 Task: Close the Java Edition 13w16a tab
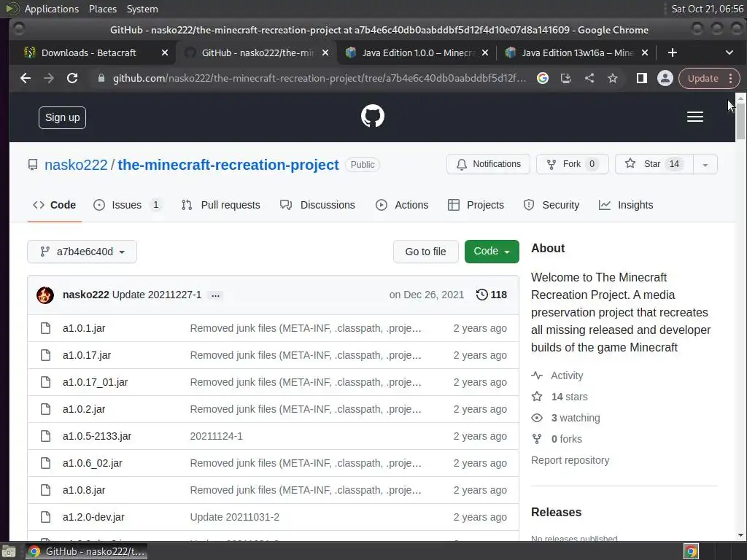click(645, 52)
